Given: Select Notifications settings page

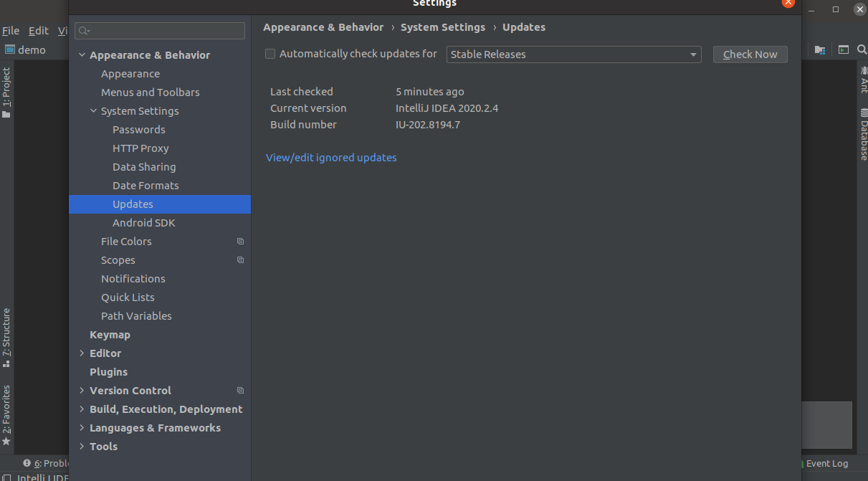Looking at the screenshot, I should 133,279.
